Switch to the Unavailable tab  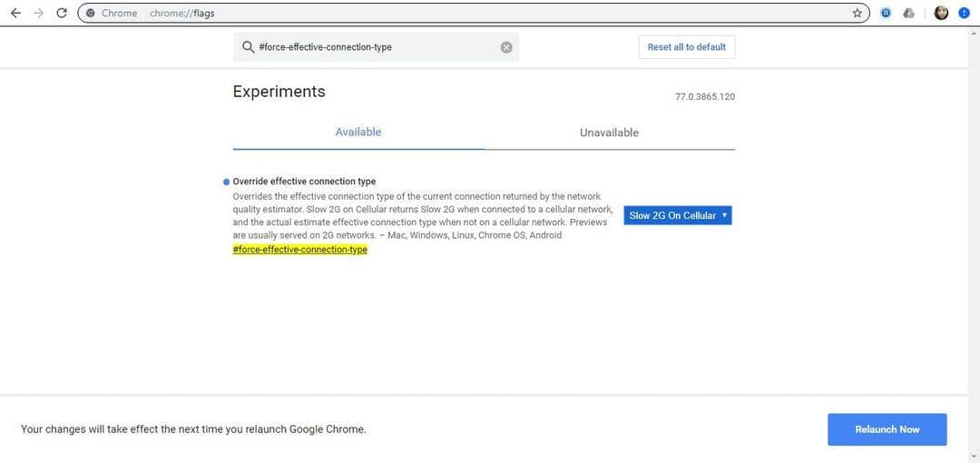(x=609, y=133)
